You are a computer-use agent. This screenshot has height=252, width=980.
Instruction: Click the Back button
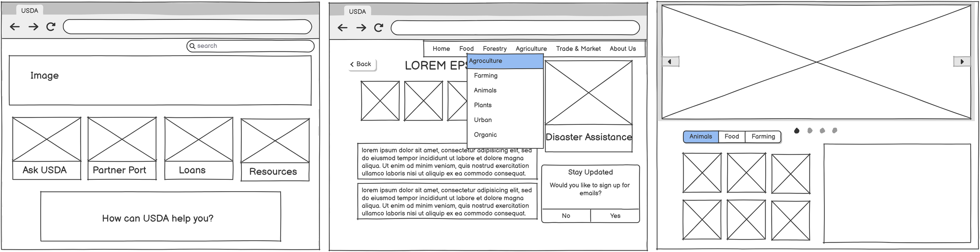[x=362, y=64]
